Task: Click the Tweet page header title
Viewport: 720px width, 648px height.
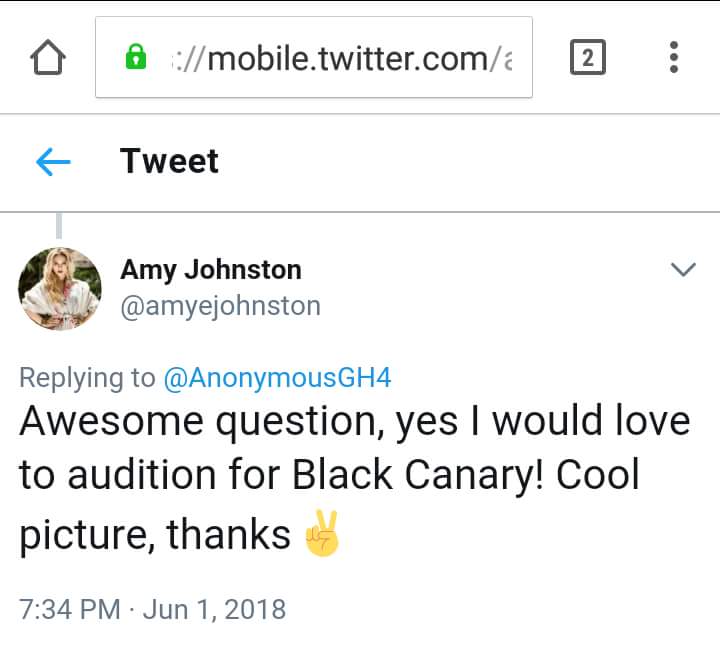Action: 169,161
